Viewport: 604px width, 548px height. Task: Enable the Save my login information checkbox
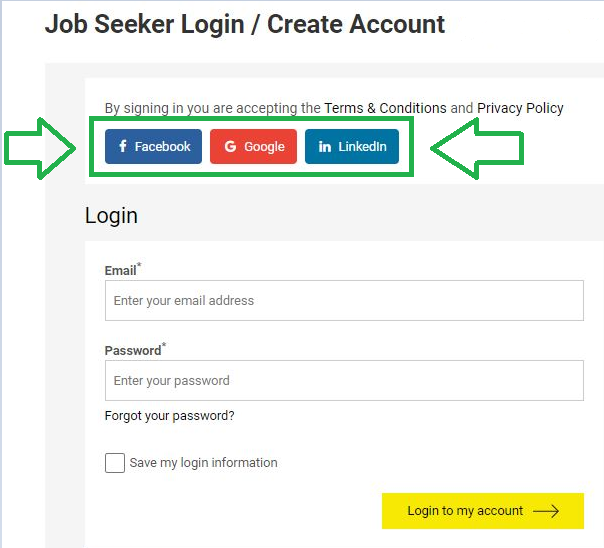coord(115,463)
